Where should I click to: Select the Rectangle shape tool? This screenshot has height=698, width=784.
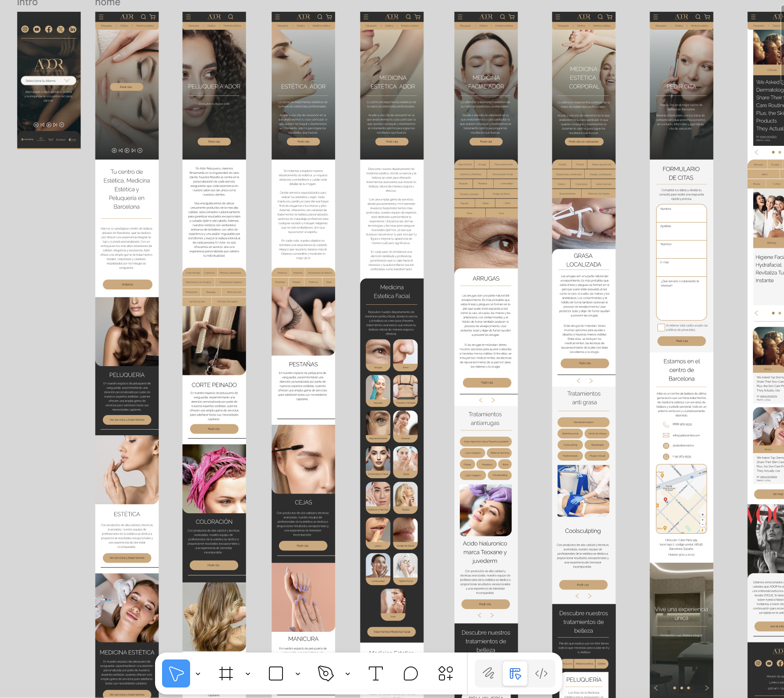tap(275, 673)
